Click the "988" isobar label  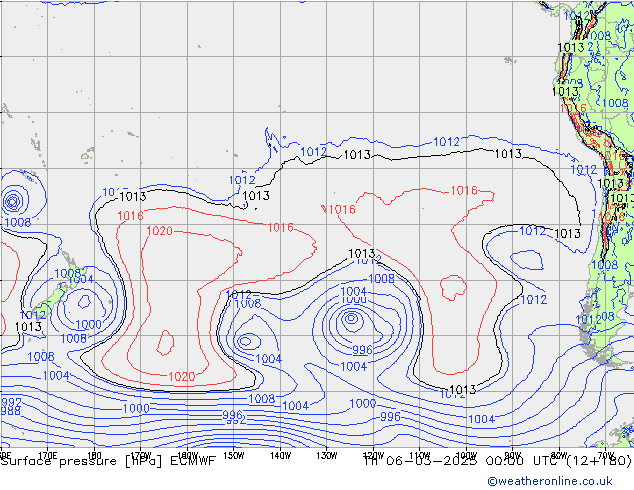tap(11, 411)
